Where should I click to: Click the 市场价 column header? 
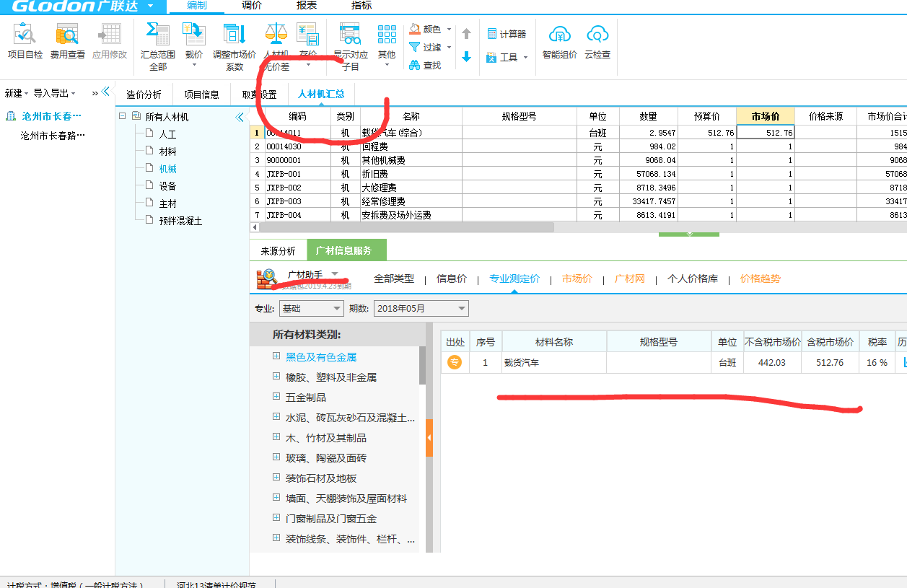766,116
